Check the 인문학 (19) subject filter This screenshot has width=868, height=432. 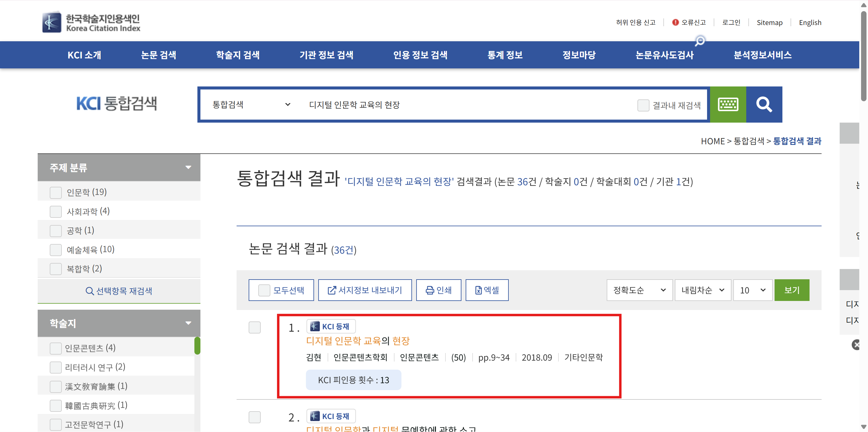click(x=55, y=193)
